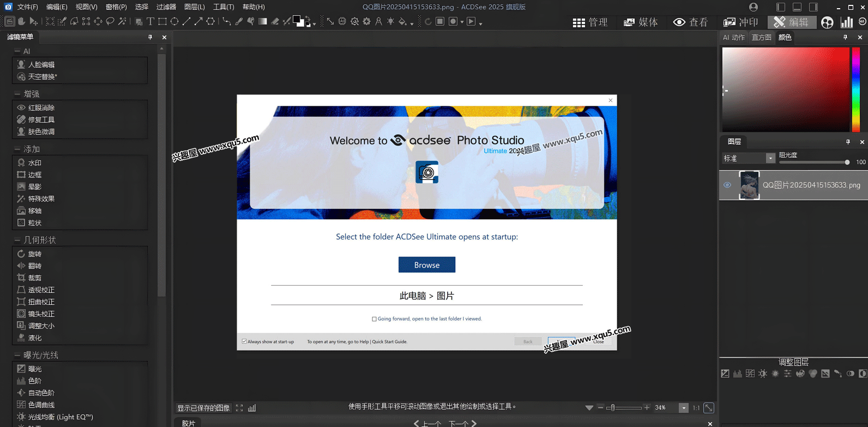Collapse the 几何形状 filter group
The height and width of the screenshot is (427, 868).
click(17, 240)
